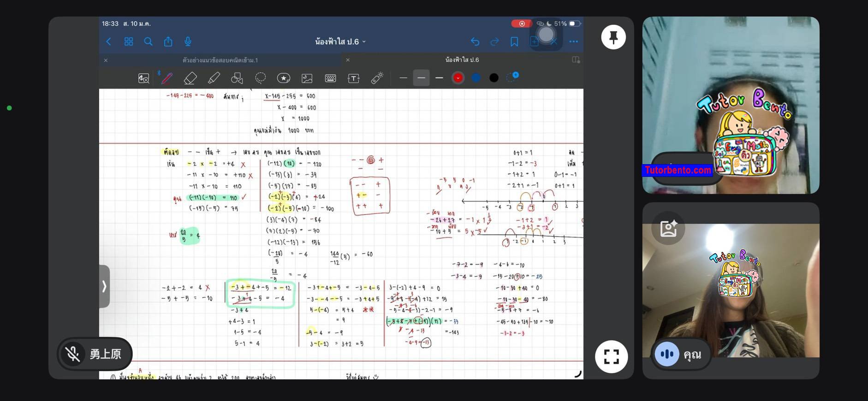
Task: Undo the last stroke
Action: point(475,41)
